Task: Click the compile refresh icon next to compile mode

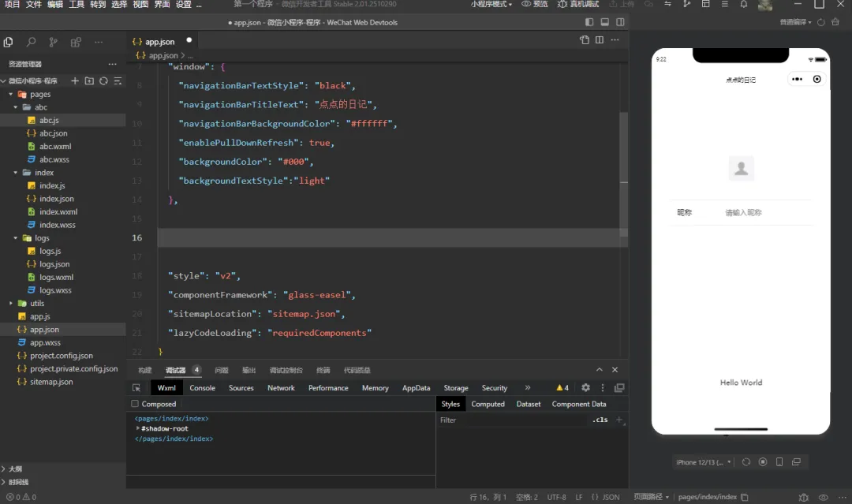Action: pyautogui.click(x=821, y=22)
